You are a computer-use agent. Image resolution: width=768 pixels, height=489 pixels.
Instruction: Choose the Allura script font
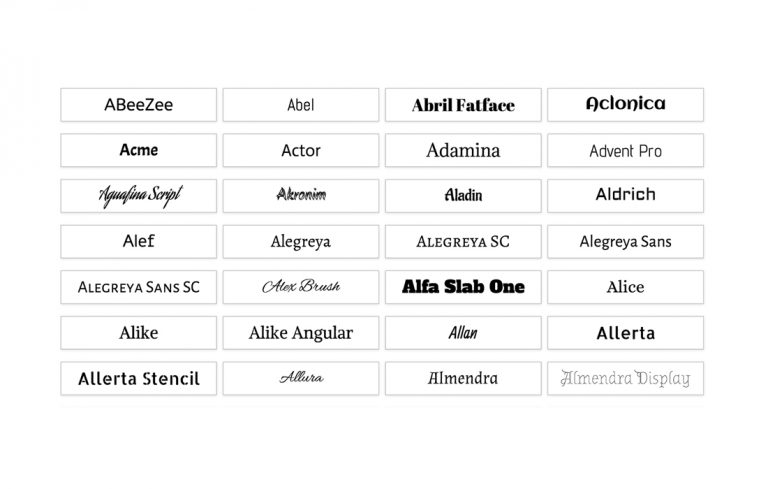point(301,378)
